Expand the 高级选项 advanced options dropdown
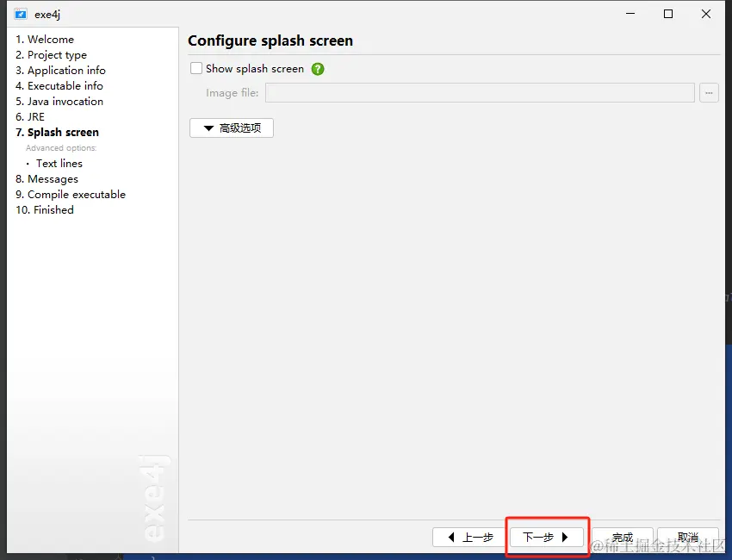This screenshot has height=560, width=732. (x=232, y=128)
